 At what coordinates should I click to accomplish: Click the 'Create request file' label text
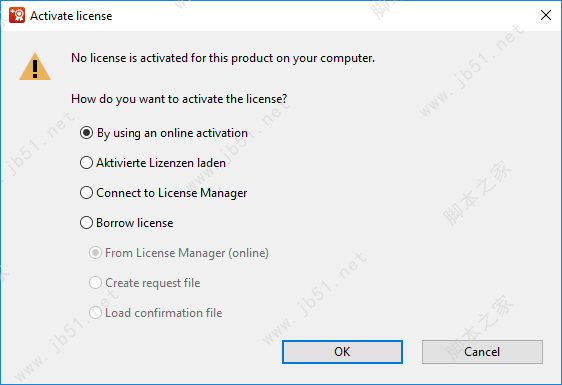[153, 283]
